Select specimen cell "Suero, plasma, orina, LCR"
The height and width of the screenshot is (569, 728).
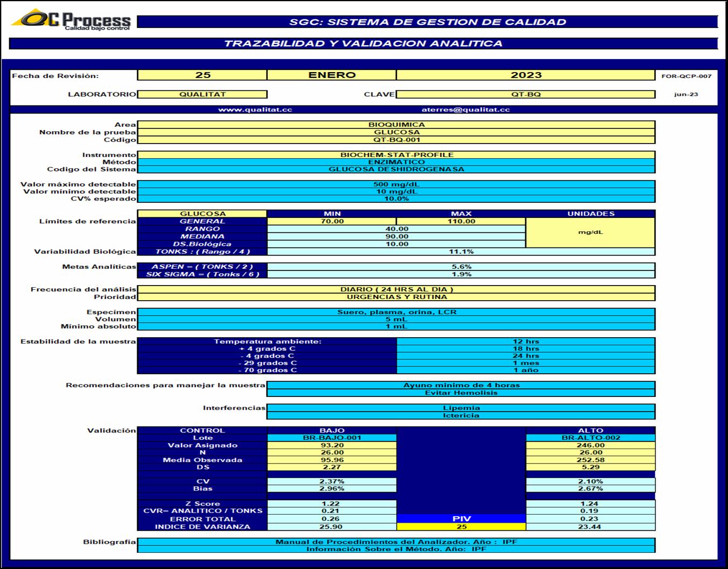396,312
